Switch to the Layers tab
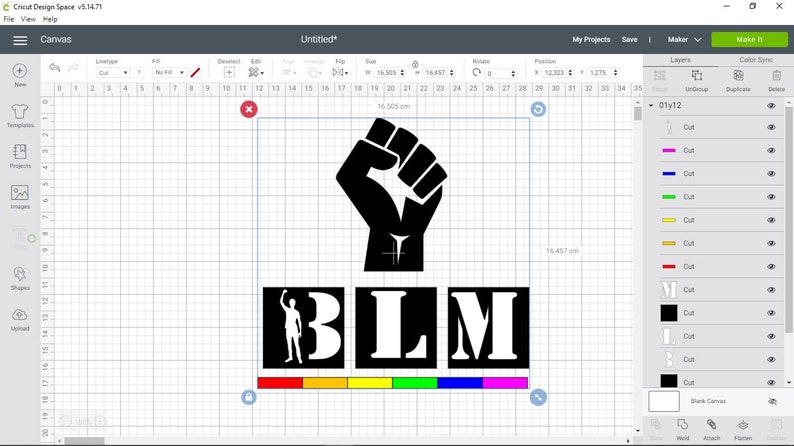The width and height of the screenshot is (794, 446). pos(680,60)
